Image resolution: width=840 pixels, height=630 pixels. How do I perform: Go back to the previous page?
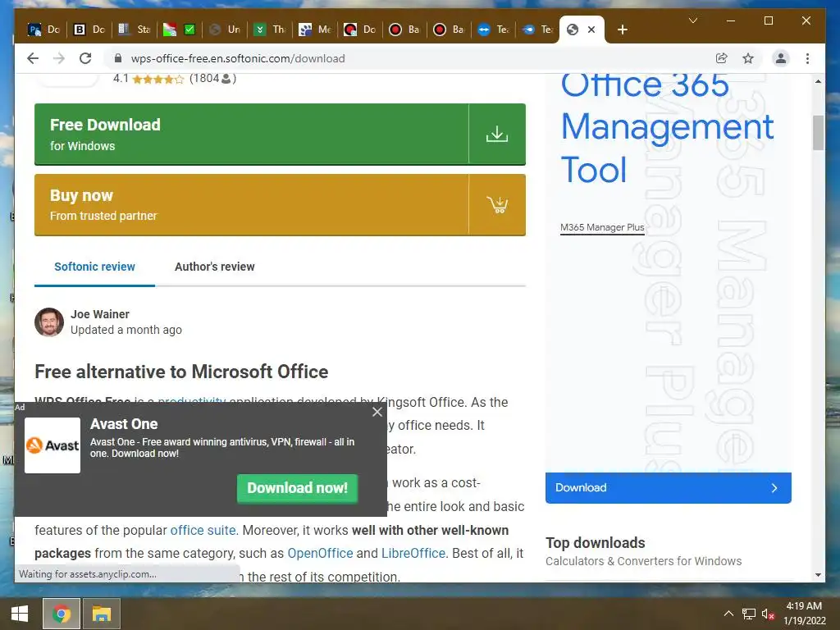tap(33, 58)
